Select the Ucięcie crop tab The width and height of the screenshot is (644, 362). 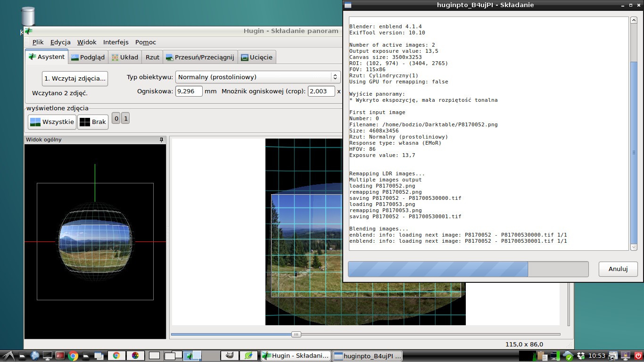256,57
